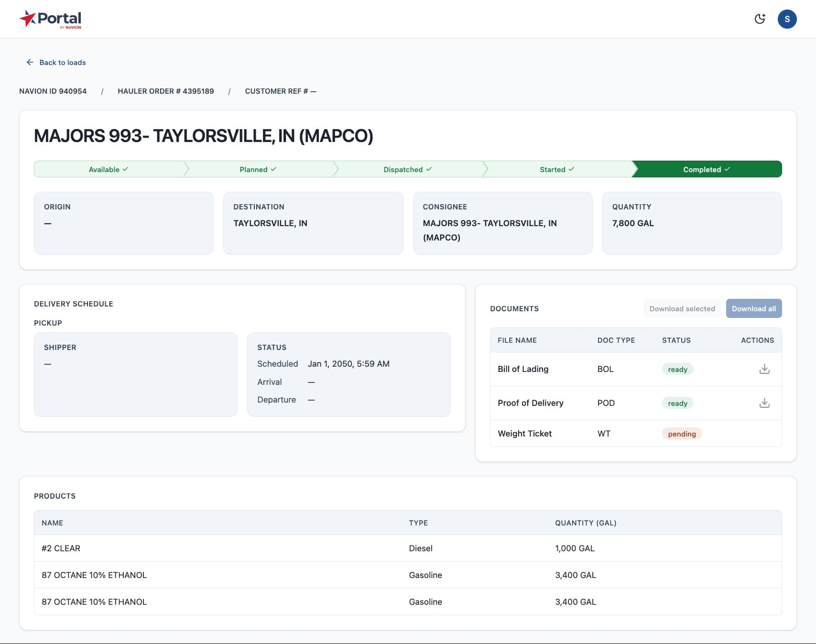Screen dimensions: 816x644
Task: Toggle dark mode moon icon
Action: pos(760,19)
